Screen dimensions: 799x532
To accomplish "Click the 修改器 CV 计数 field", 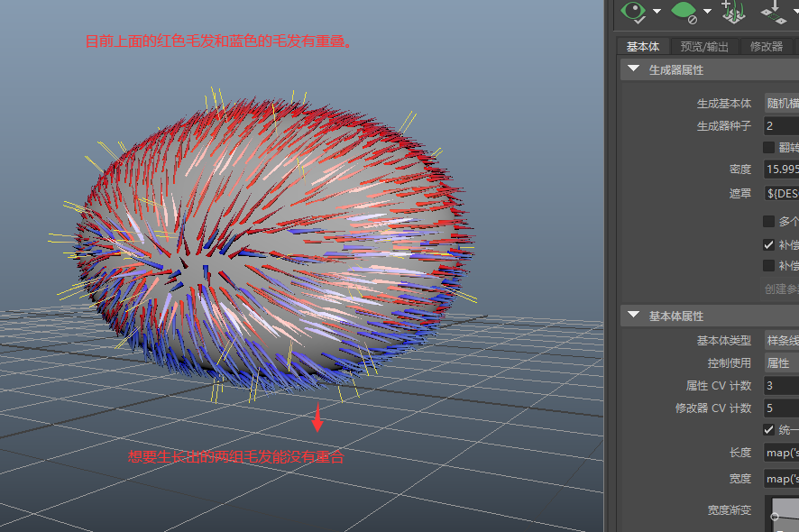I will click(782, 408).
